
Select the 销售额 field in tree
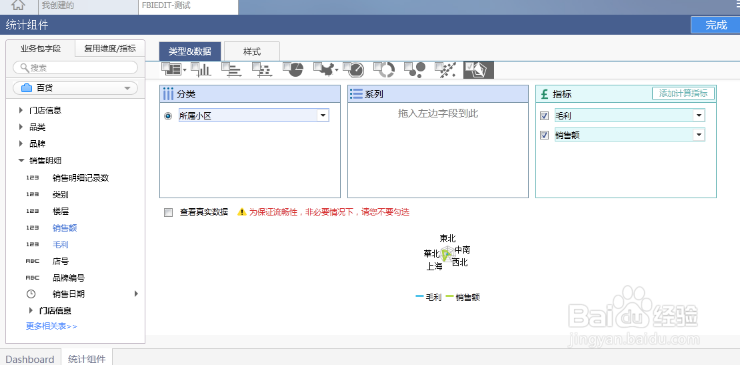point(65,228)
